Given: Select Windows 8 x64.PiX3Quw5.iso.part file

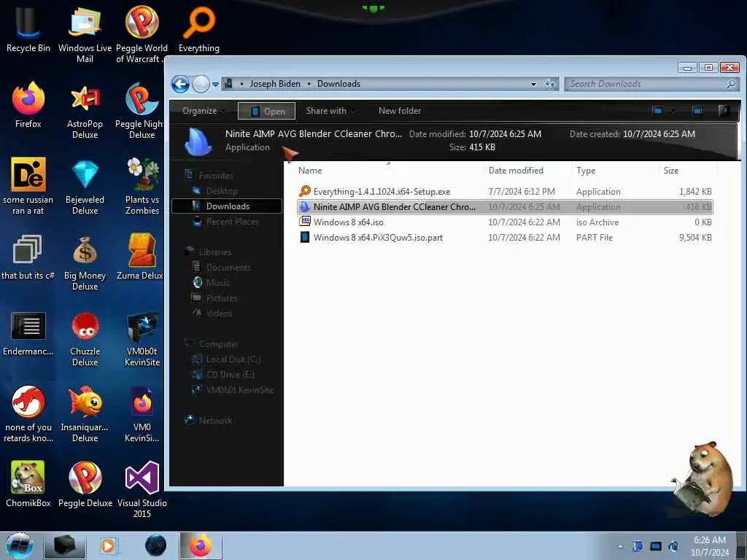Looking at the screenshot, I should [x=505, y=237].
